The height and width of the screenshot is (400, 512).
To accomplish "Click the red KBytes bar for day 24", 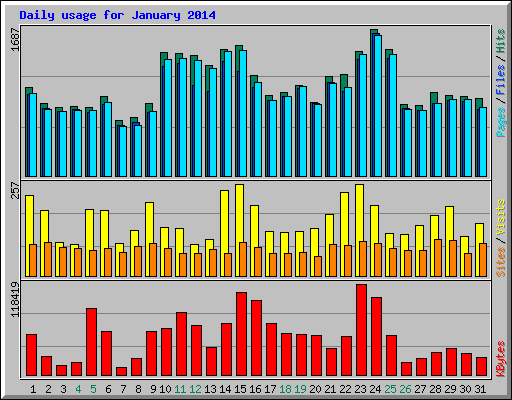I will click(376, 337).
